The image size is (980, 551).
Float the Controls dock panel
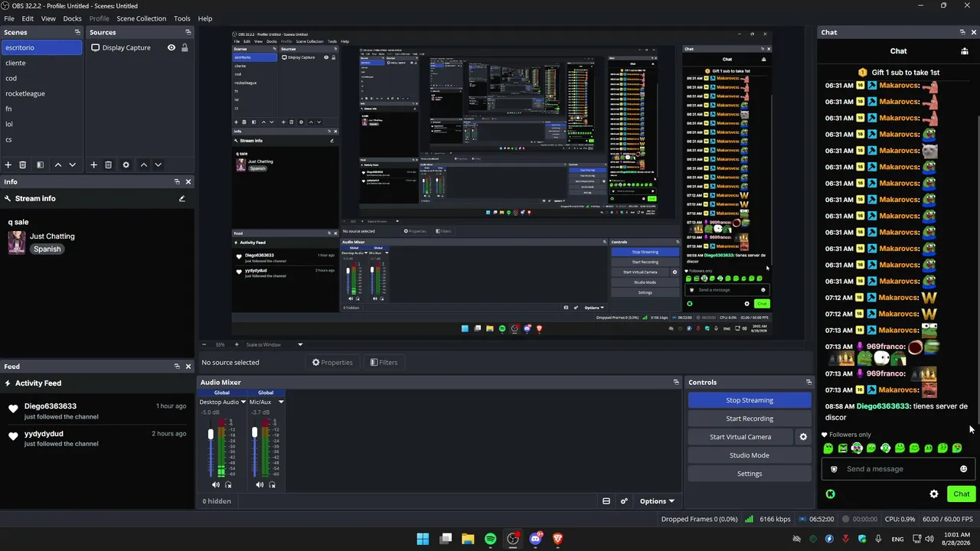pos(808,382)
